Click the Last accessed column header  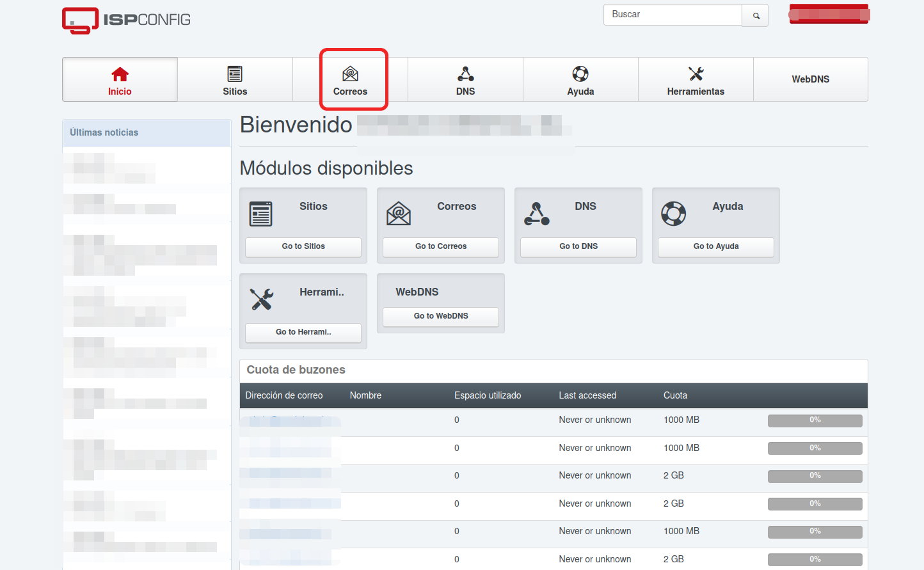tap(587, 395)
